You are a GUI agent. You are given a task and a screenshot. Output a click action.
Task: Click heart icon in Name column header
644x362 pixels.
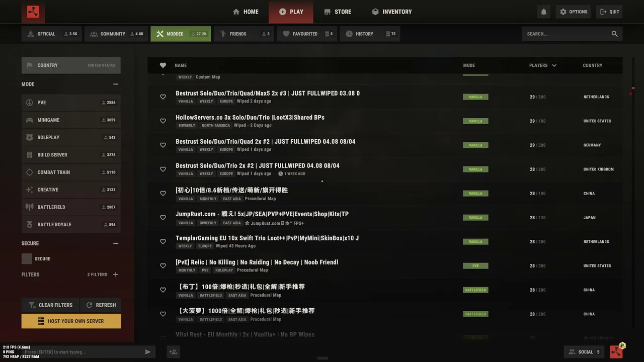(x=163, y=65)
